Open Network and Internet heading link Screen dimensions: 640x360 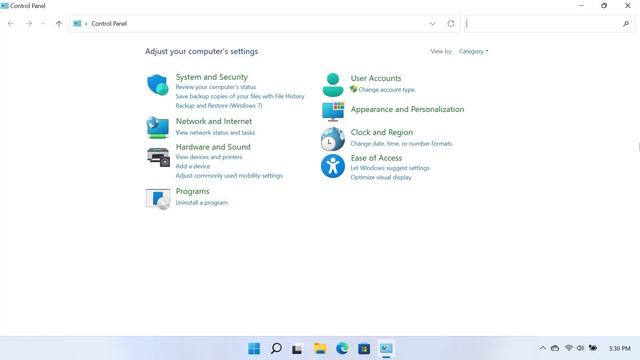pos(213,121)
